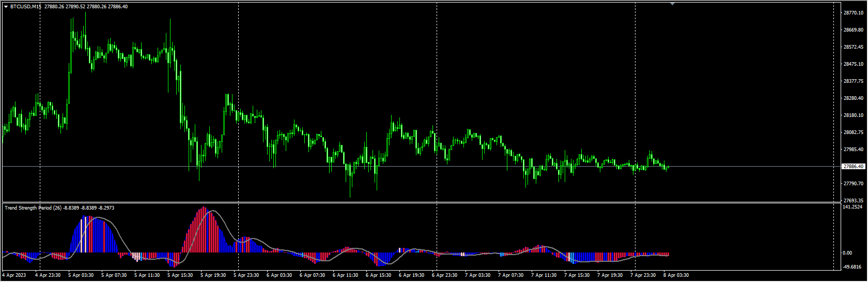Click the 7 Apr 23:30 time label
This screenshot has width=868, height=282.
pyautogui.click(x=643, y=275)
